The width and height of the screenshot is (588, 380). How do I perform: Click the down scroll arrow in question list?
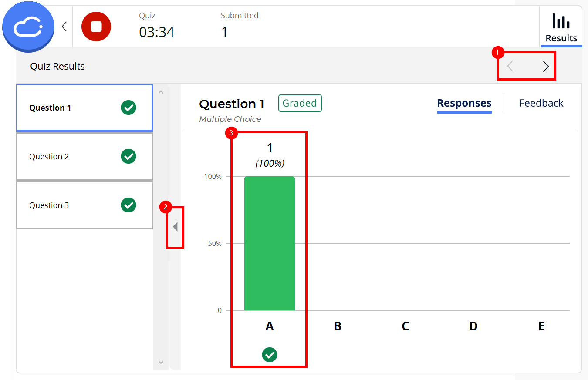(161, 362)
